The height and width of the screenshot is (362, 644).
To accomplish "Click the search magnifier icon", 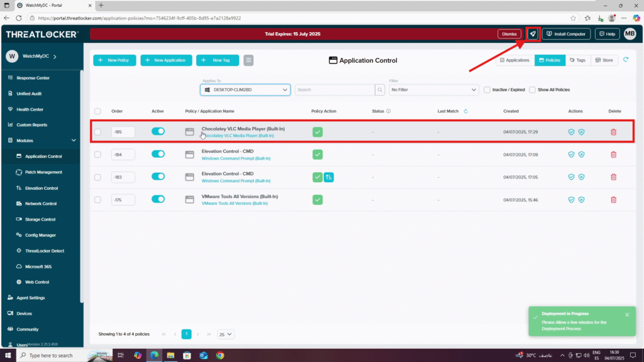I will [380, 90].
